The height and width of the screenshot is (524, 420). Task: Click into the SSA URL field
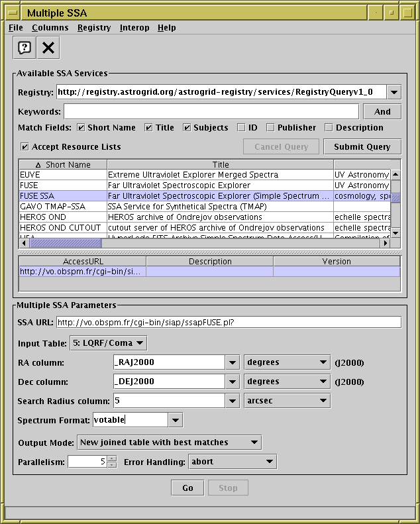coord(229,323)
